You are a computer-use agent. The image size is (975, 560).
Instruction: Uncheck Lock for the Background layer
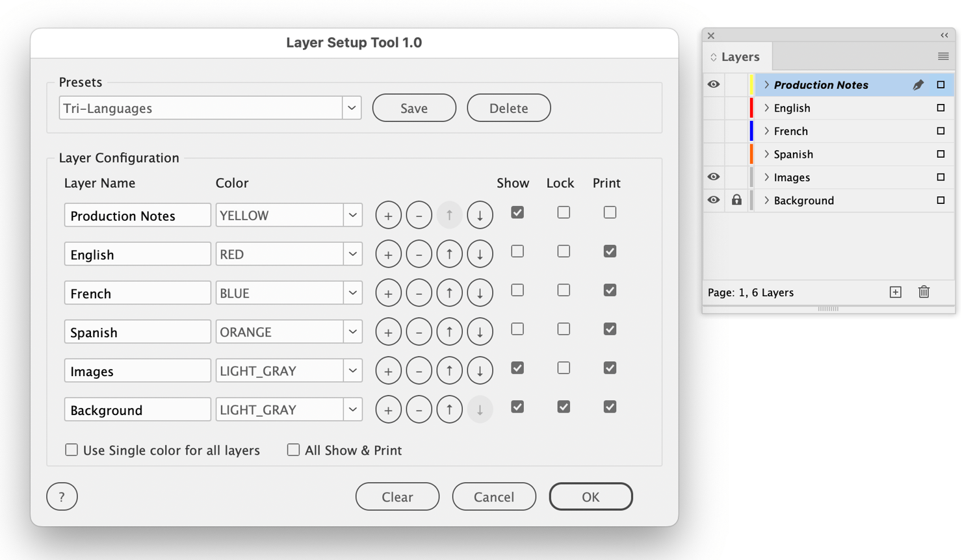[564, 407]
